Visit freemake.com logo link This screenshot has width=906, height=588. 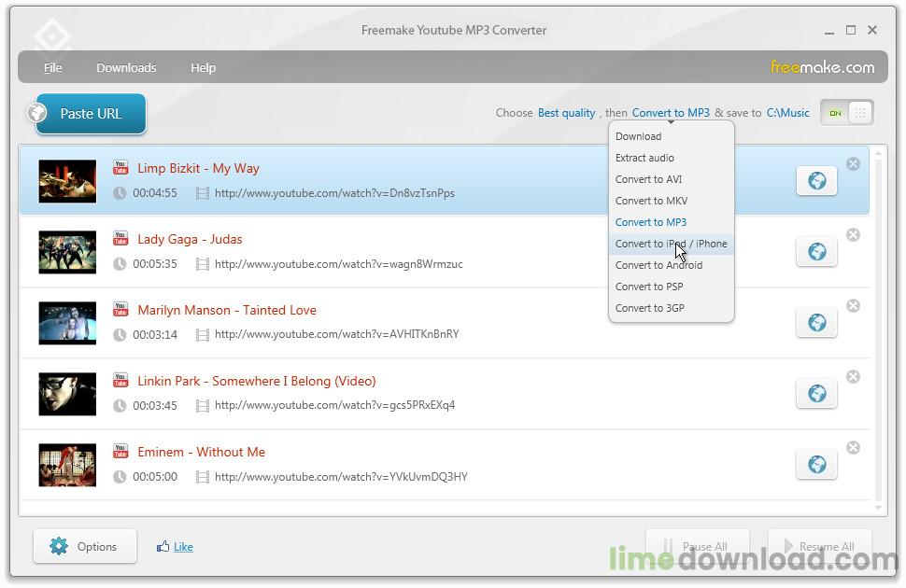822,67
